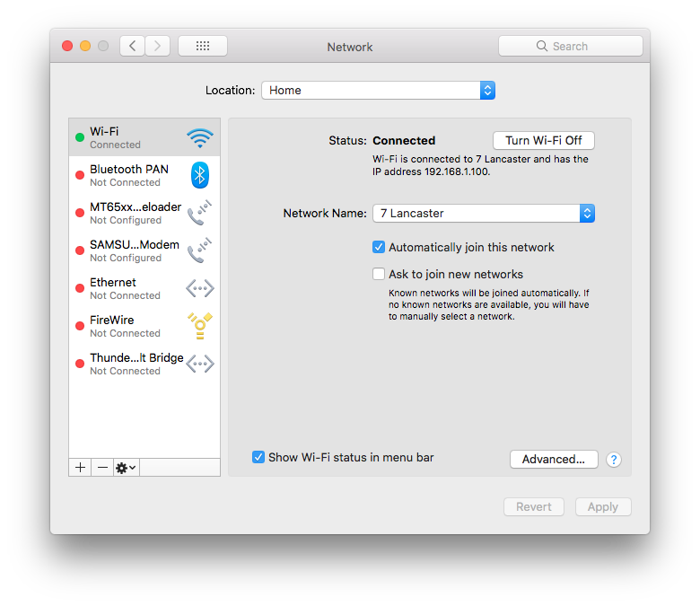The width and height of the screenshot is (700, 606).
Task: Open the Location dropdown showing Home
Action: pos(378,90)
